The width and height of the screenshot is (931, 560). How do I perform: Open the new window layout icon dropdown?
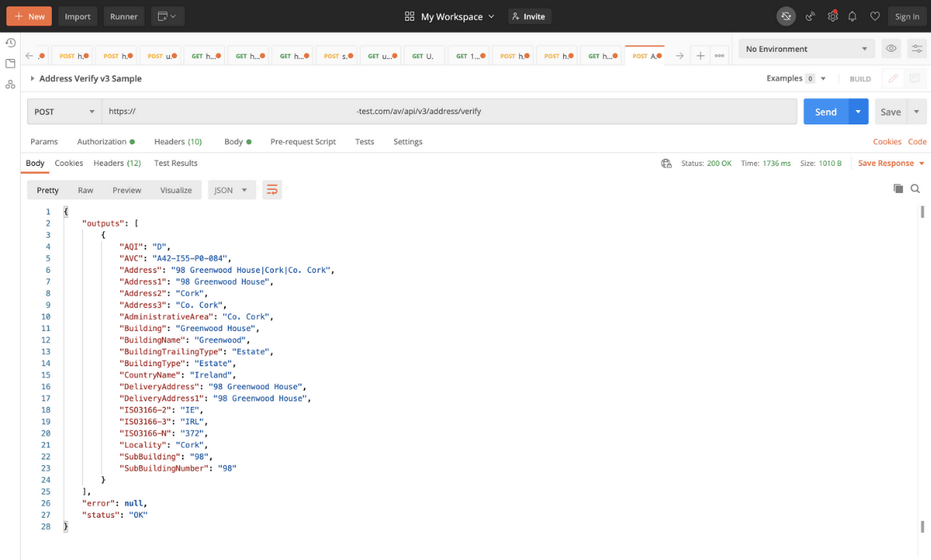[x=168, y=17]
